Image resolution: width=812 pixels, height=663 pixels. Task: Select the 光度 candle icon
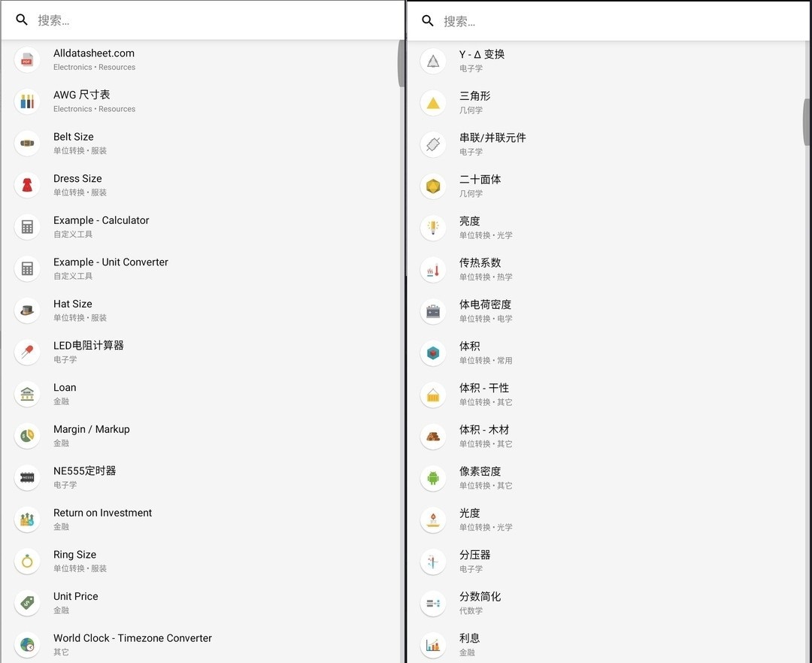tap(433, 520)
